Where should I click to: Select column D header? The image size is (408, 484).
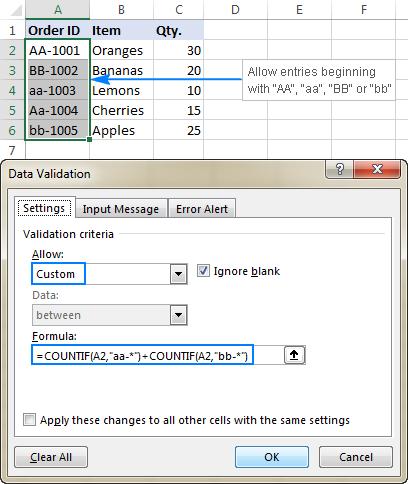coord(235,10)
